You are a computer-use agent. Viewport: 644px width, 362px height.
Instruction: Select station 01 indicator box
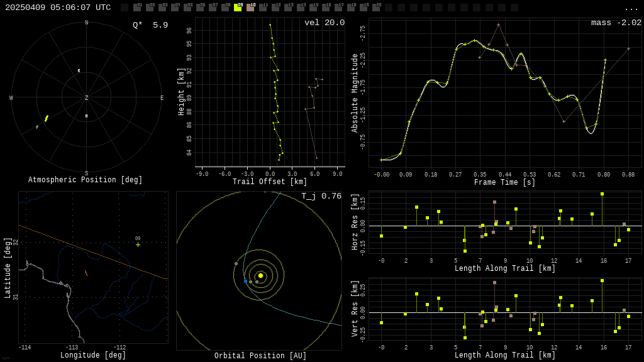tap(138, 8)
